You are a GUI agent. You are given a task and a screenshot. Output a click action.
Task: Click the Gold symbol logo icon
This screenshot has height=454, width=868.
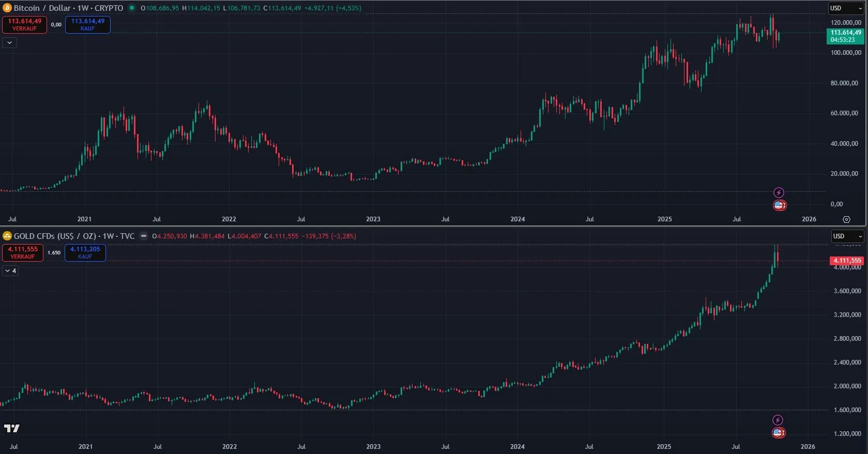7,236
